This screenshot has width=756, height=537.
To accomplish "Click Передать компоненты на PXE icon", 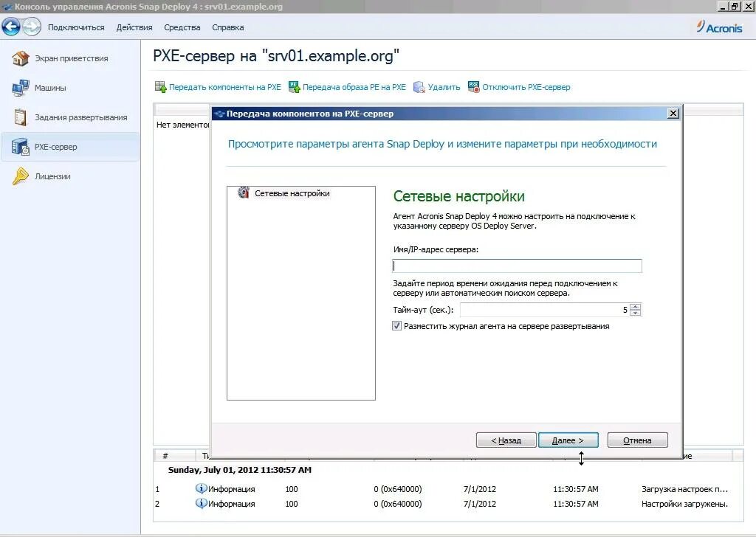I will tap(160, 87).
